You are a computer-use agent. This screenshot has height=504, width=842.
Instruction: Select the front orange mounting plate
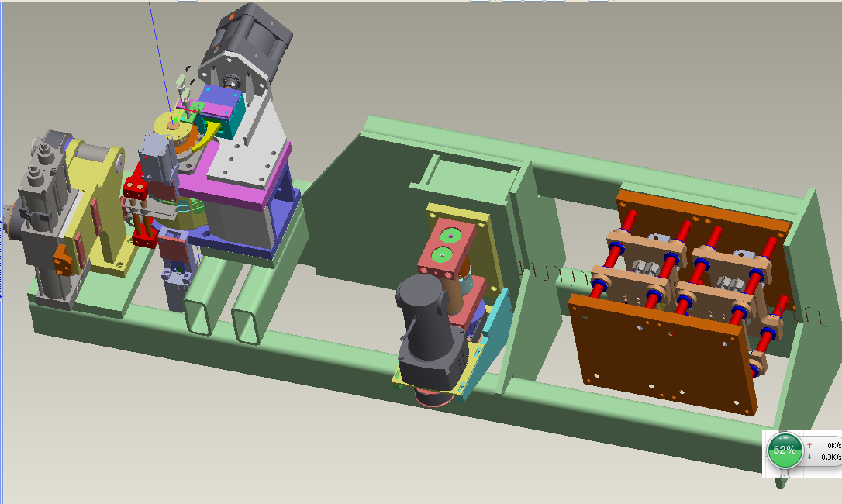click(x=663, y=354)
